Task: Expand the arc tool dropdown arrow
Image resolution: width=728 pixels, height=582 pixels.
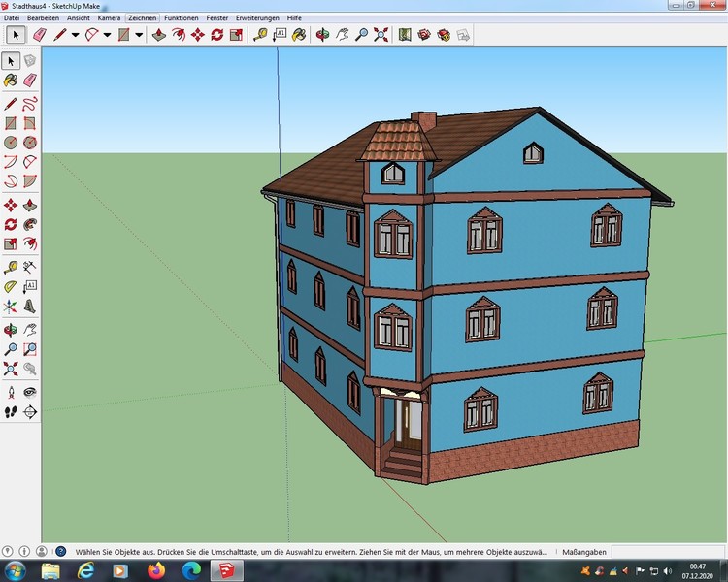Action: point(107,35)
